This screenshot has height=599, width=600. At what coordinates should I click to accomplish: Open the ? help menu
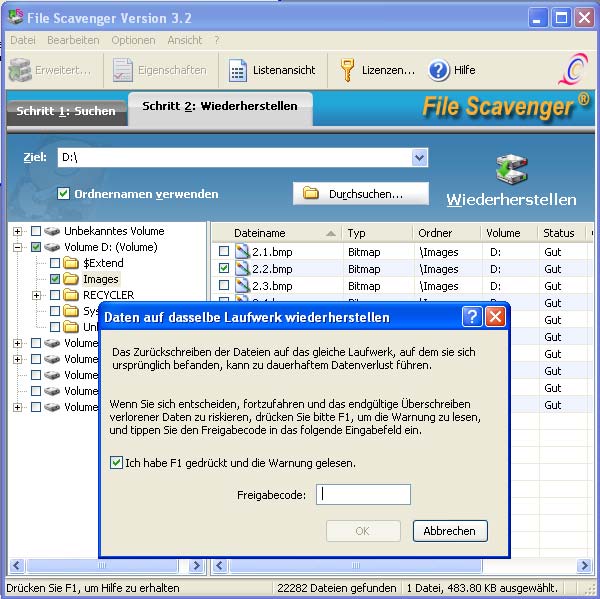click(217, 40)
